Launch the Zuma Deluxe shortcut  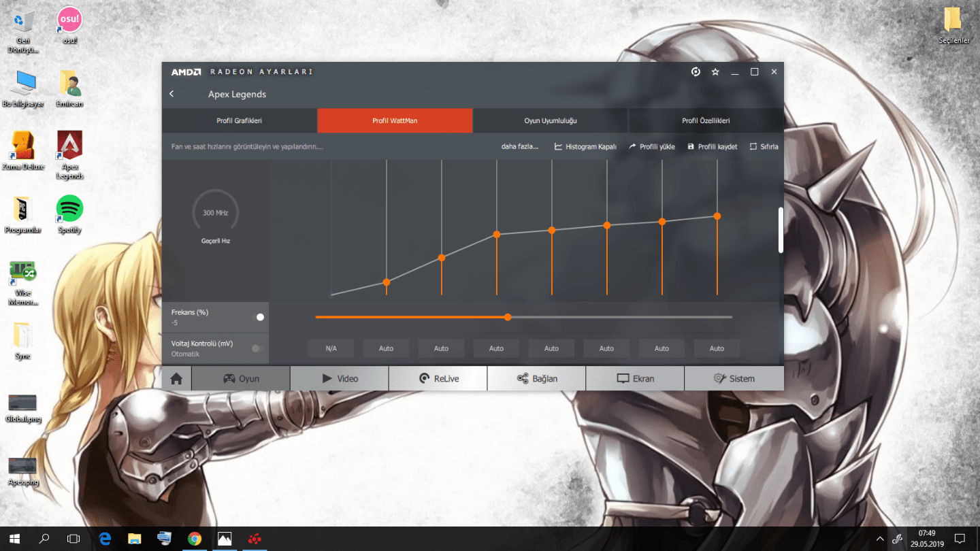coord(23,151)
